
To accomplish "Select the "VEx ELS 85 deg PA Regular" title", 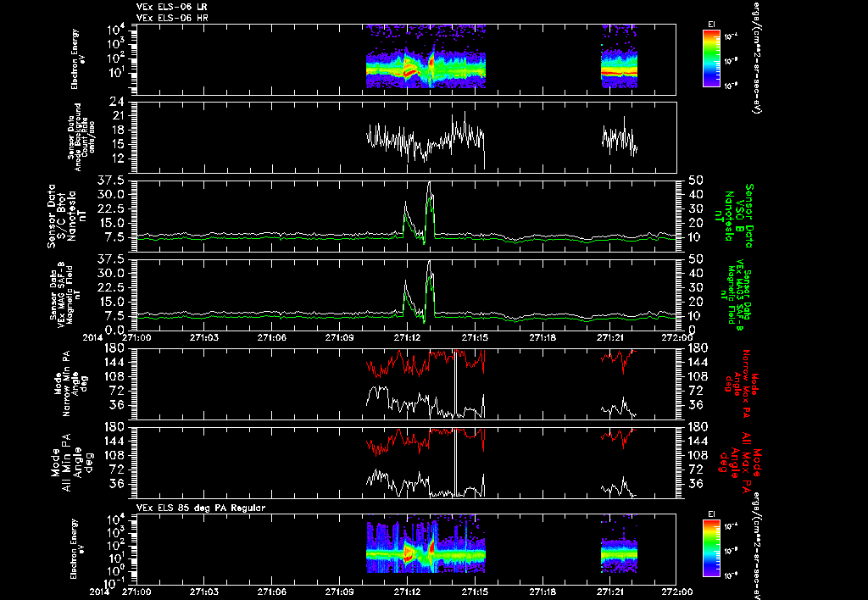I will 201,508.
